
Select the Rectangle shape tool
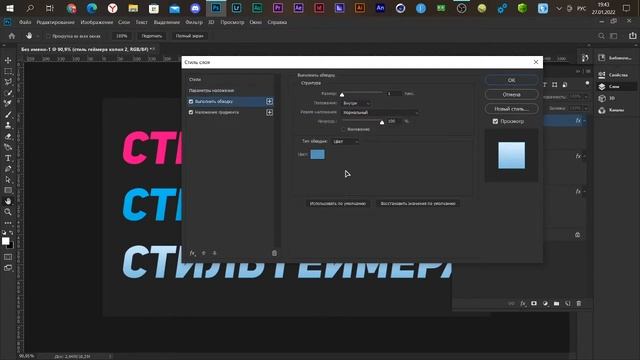click(8, 190)
